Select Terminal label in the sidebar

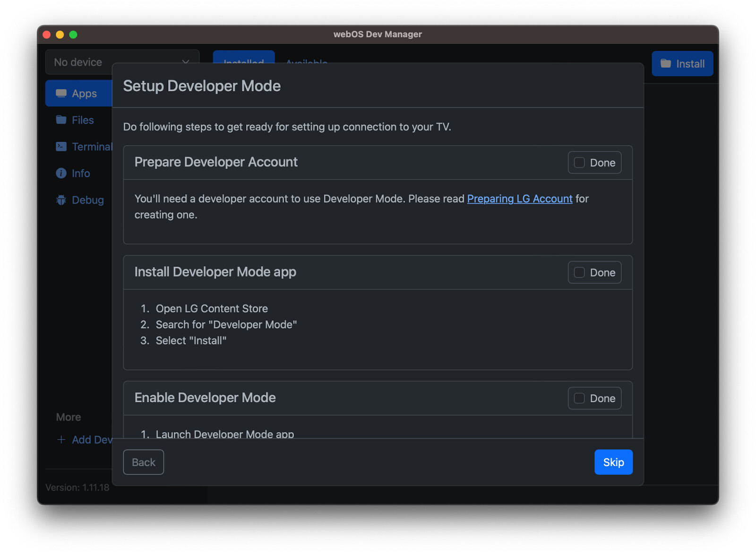92,147
